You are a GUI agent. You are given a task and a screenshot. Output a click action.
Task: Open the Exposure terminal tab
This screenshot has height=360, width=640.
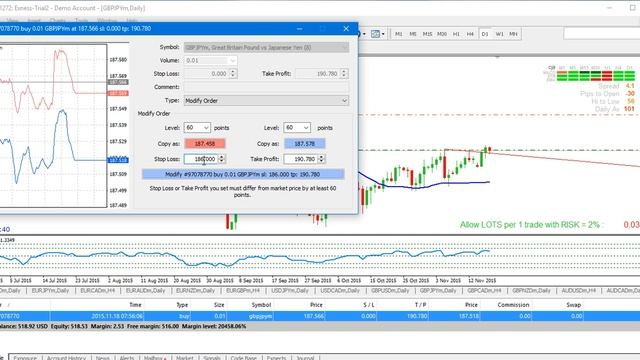point(25,358)
